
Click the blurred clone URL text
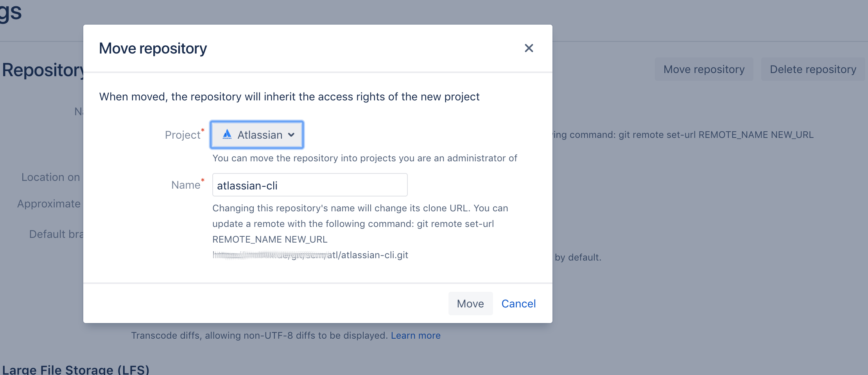[310, 255]
